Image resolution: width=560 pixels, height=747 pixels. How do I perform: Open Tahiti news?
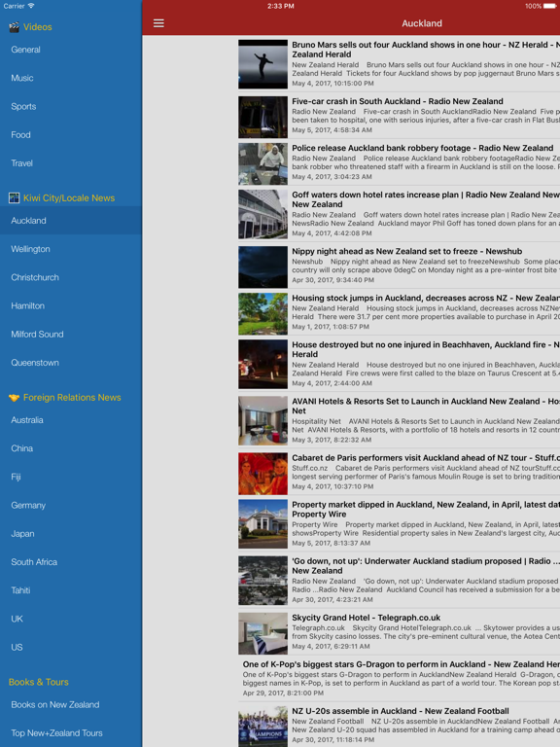[x=71, y=590]
